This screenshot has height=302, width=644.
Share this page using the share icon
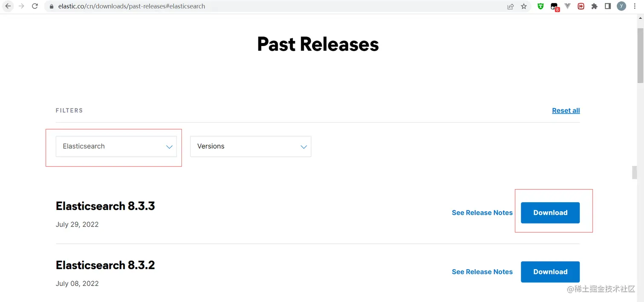[510, 6]
